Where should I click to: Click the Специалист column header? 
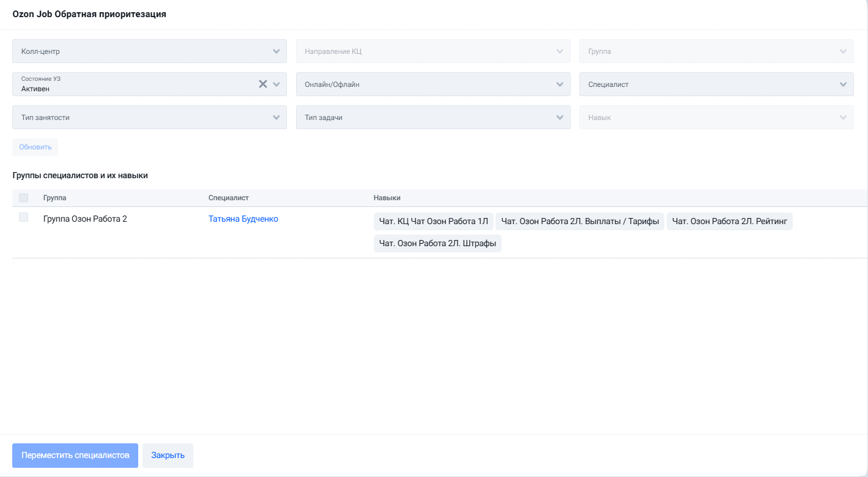(229, 198)
